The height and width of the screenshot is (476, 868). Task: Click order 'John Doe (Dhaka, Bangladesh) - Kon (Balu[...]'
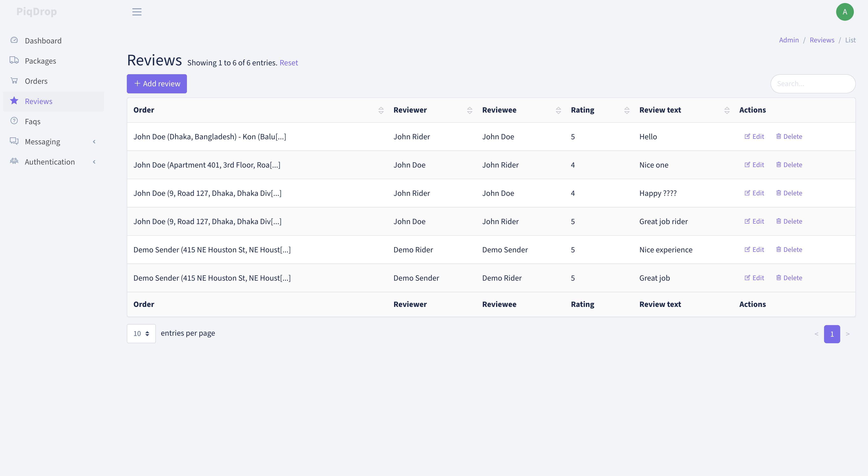tap(210, 137)
